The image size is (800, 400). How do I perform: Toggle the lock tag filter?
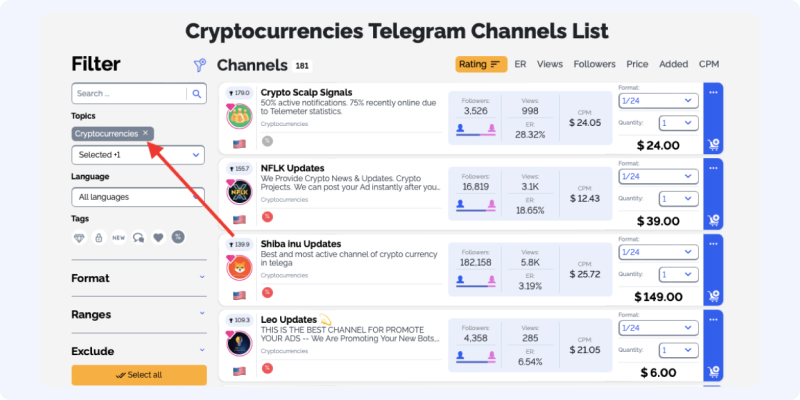[99, 237]
